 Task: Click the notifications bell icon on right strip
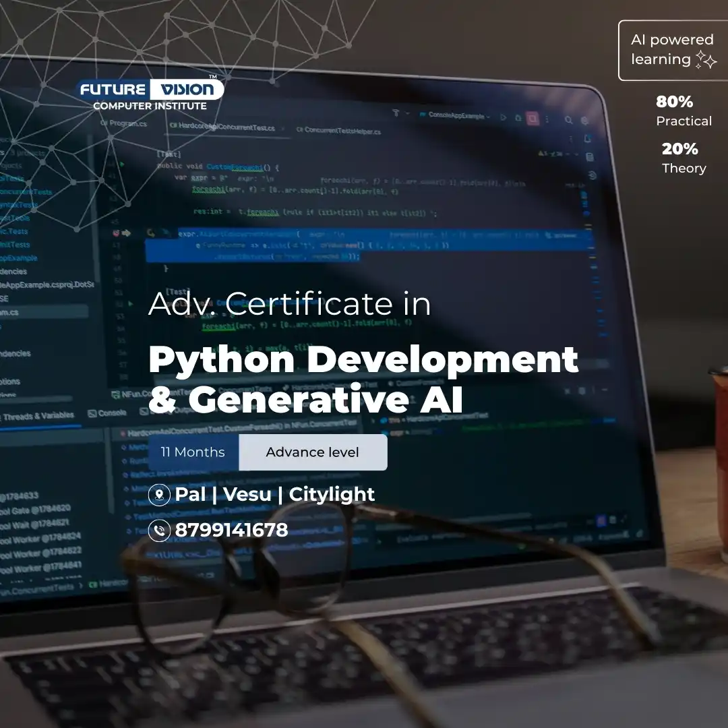click(588, 138)
